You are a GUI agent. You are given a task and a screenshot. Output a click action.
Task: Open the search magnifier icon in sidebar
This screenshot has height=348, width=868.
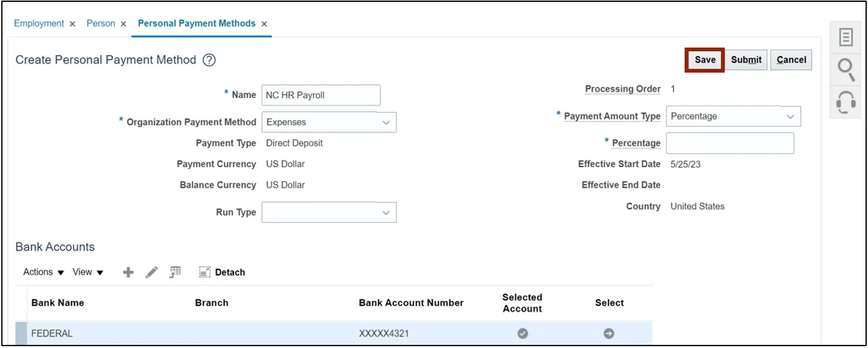click(846, 69)
